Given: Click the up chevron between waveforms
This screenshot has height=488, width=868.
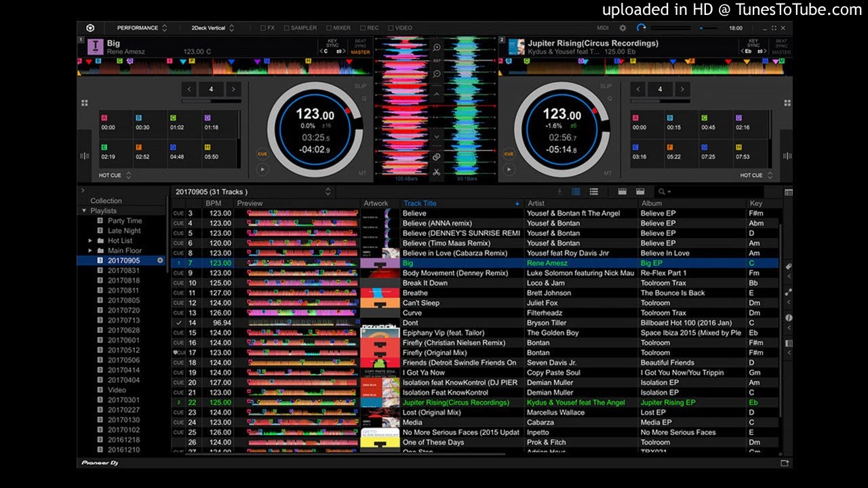Looking at the screenshot, I should (x=437, y=94).
